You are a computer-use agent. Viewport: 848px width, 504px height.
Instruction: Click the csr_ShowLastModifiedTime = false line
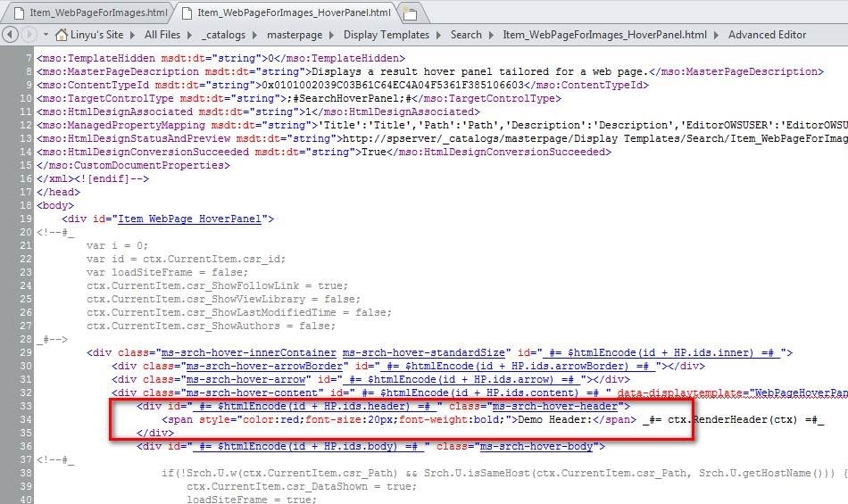pyautogui.click(x=238, y=313)
